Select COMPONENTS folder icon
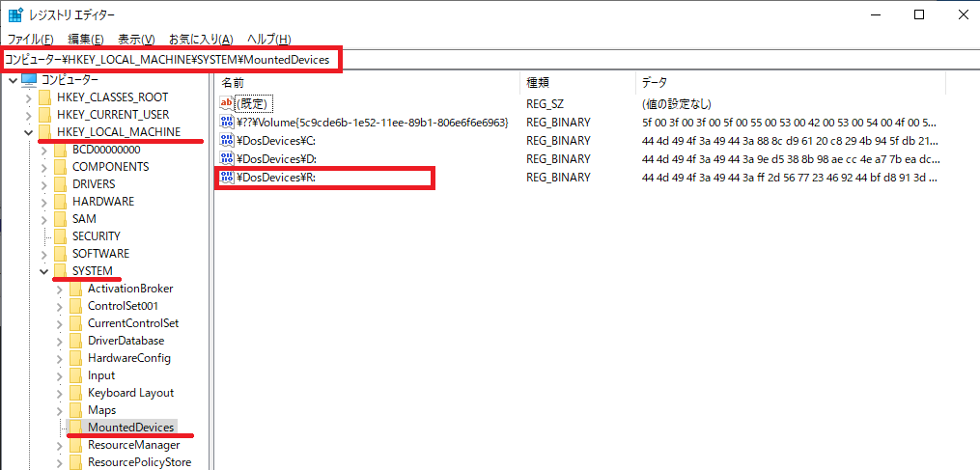This screenshot has height=470, width=980. (61, 167)
